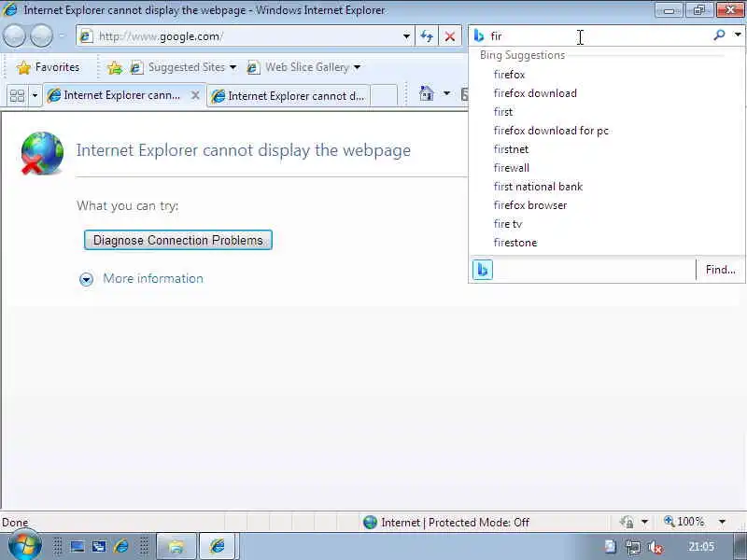Click the muted volume tray icon
747x560 pixels.
(x=655, y=548)
